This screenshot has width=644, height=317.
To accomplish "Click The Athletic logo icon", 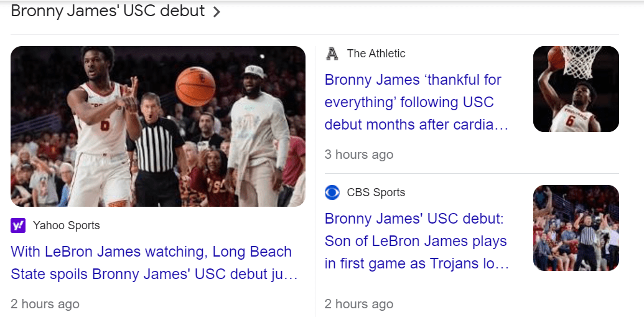I will [332, 54].
